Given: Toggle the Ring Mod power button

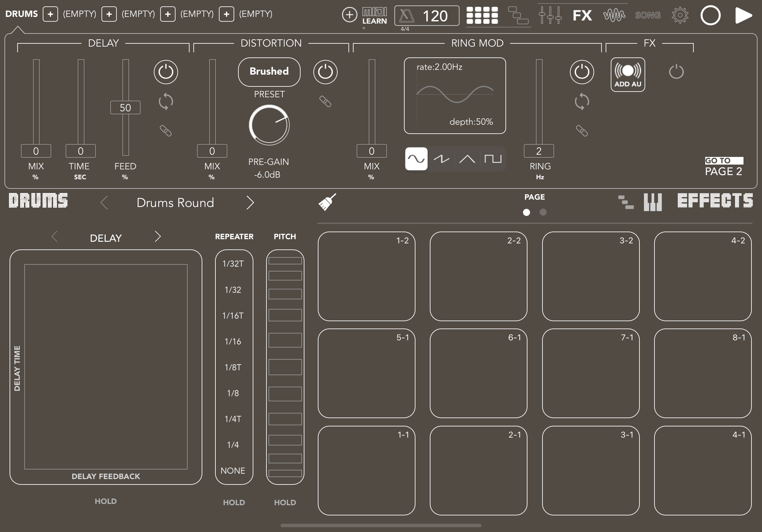Looking at the screenshot, I should 581,72.
